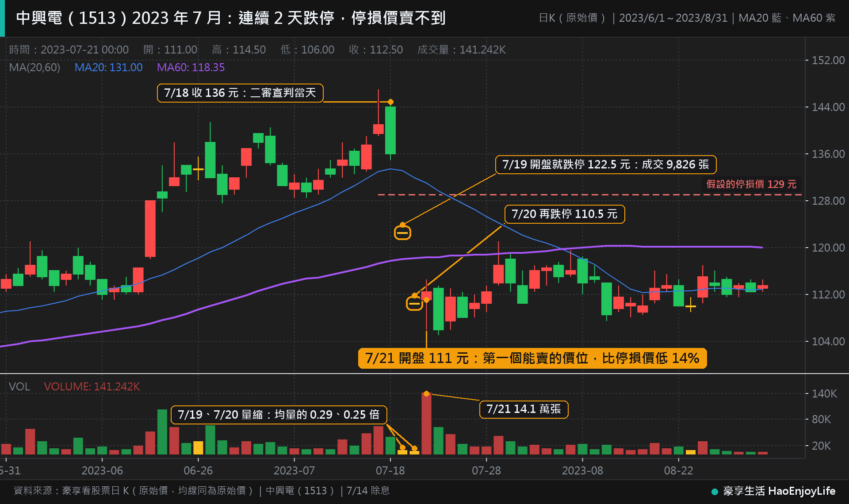The width and height of the screenshot is (849, 504).
Task: Click the 06-26 date axis label
Action: [x=198, y=470]
